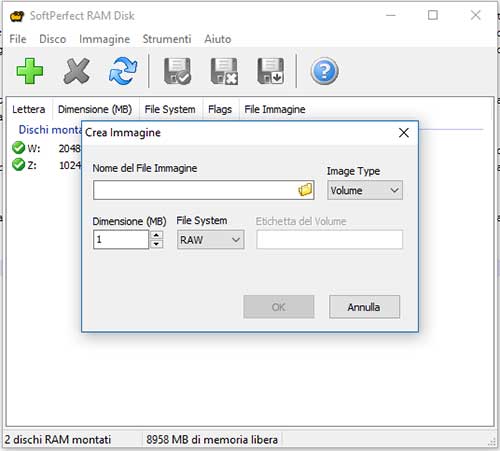Viewport: 500px width, 451px height.
Task: Click the floppy disk with X icon
Action: 224,71
